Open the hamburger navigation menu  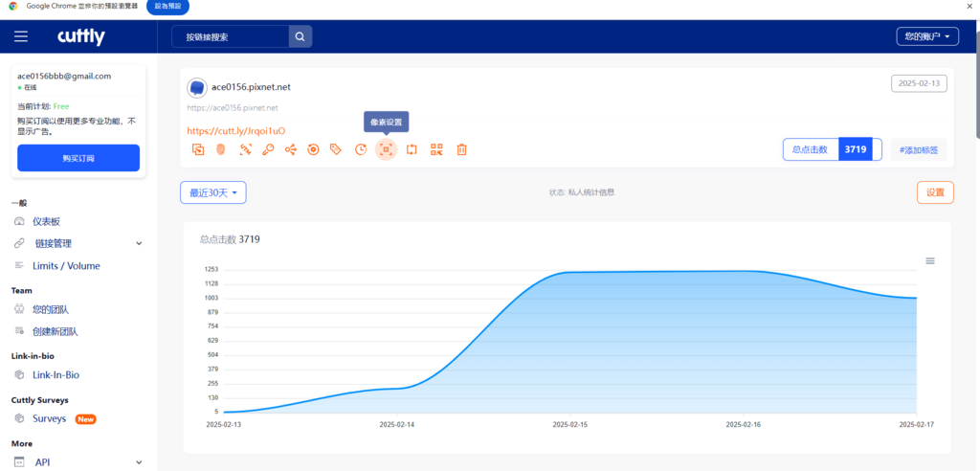pos(21,37)
